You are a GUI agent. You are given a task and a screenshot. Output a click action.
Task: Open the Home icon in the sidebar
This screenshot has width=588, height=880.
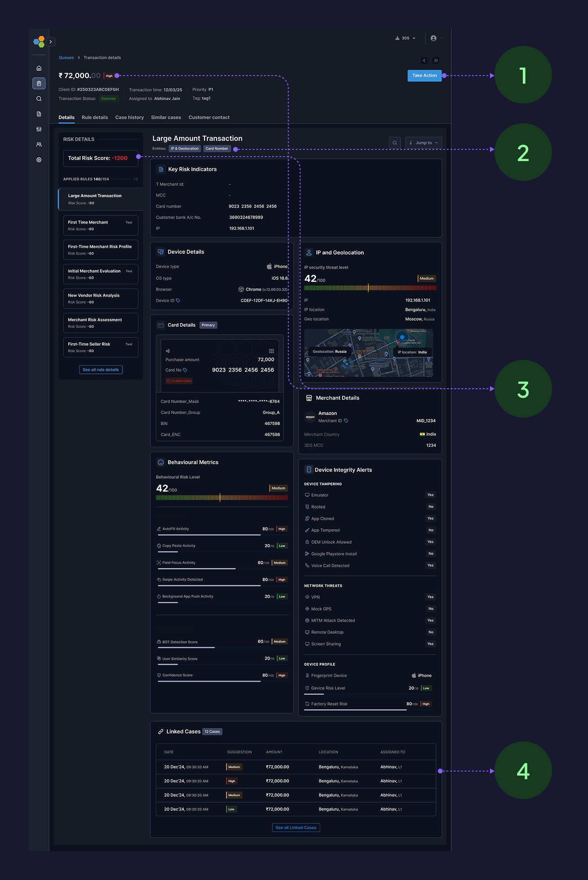click(x=39, y=68)
